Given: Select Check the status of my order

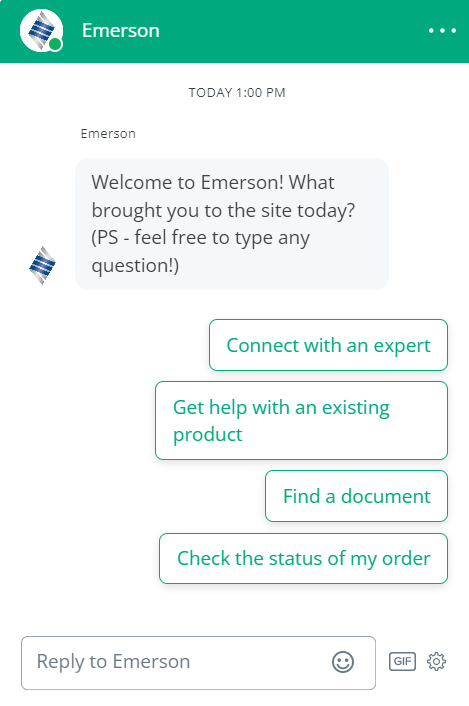Looking at the screenshot, I should [303, 558].
